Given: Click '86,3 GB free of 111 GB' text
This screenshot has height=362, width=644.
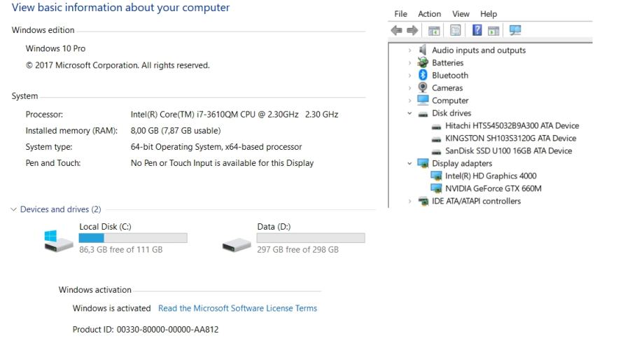Looking at the screenshot, I should click(120, 249).
